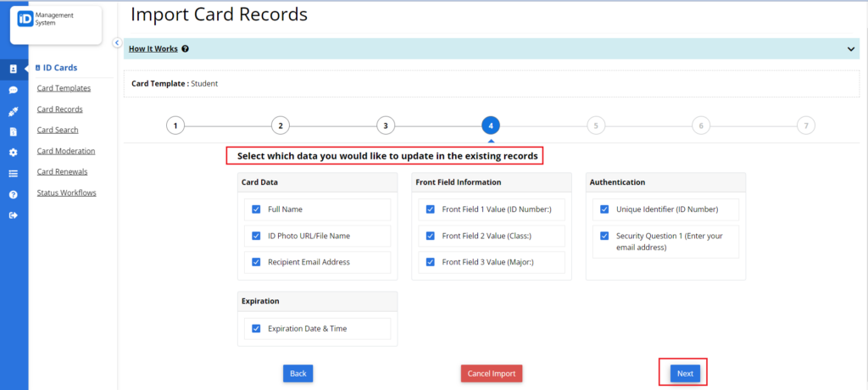
Task: Collapse the sidebar with the arrow toggle
Action: 117,42
